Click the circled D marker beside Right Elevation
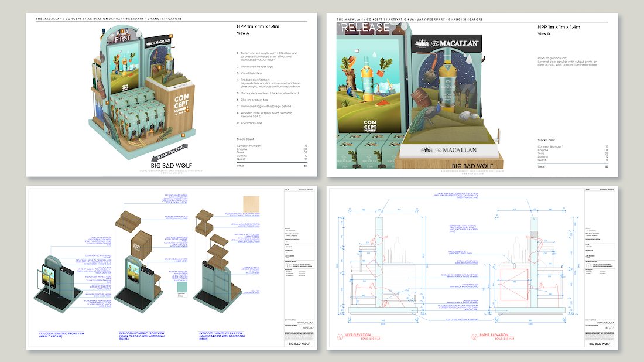Viewport: 644px width, 362px height. (474, 337)
